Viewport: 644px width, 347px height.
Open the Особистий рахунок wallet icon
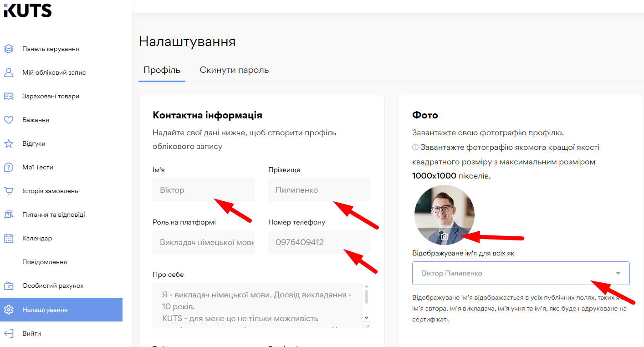pyautogui.click(x=9, y=285)
